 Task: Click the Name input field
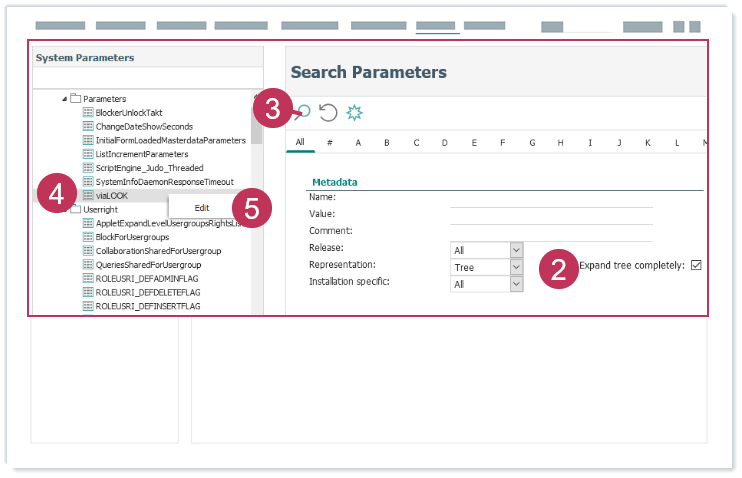coord(550,197)
